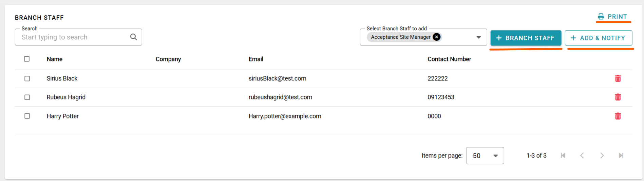Image resolution: width=644 pixels, height=181 pixels.
Task: Remove the Acceptance Site Manager chip
Action: click(437, 37)
